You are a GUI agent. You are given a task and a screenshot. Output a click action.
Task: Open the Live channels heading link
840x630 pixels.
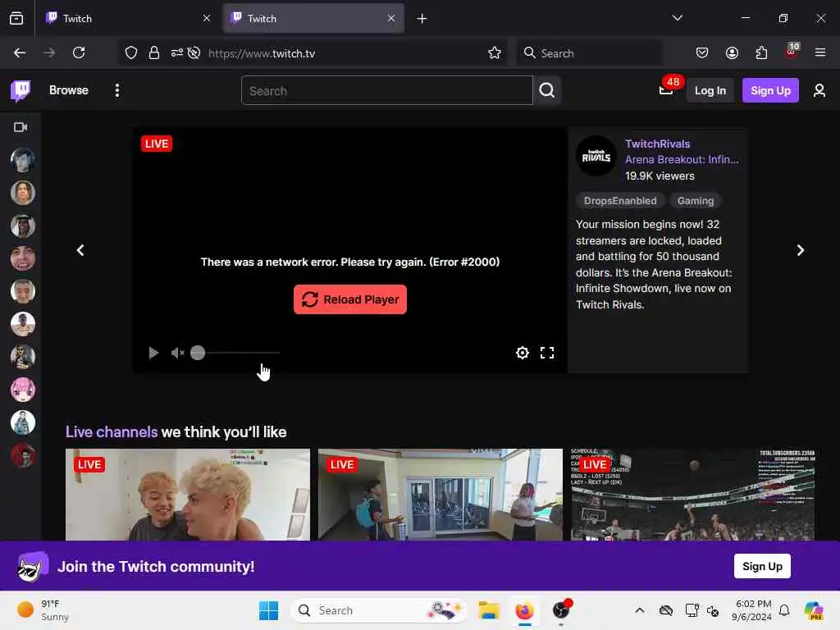click(112, 431)
